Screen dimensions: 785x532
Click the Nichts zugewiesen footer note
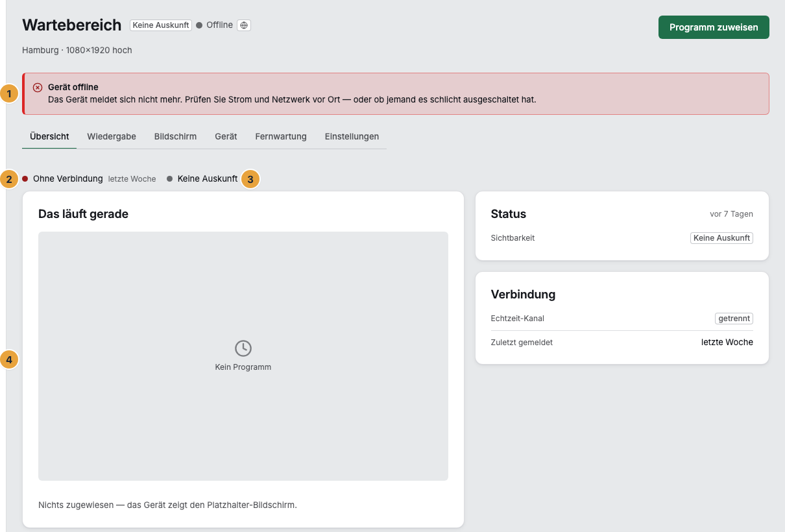coord(167,505)
